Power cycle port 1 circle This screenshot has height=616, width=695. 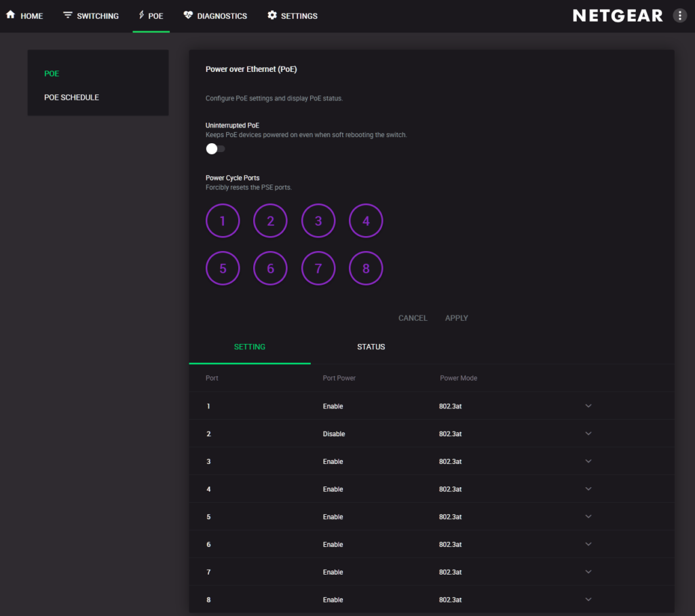223,220
